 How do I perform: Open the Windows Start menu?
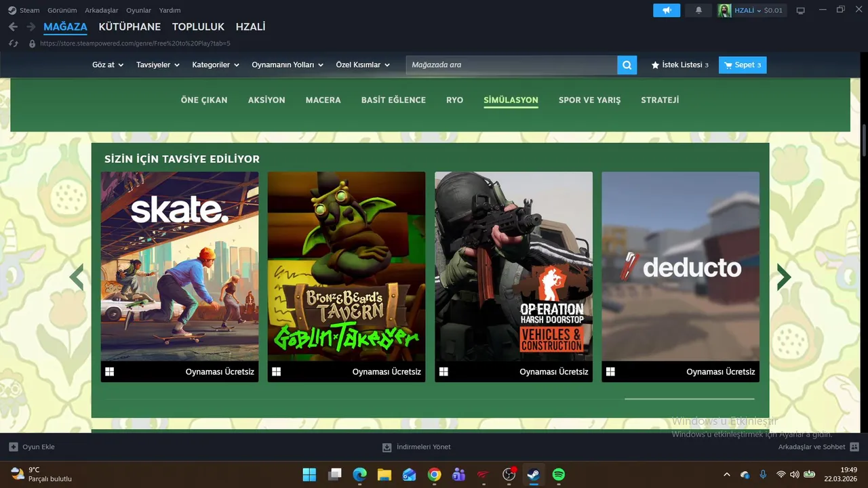[x=309, y=474]
